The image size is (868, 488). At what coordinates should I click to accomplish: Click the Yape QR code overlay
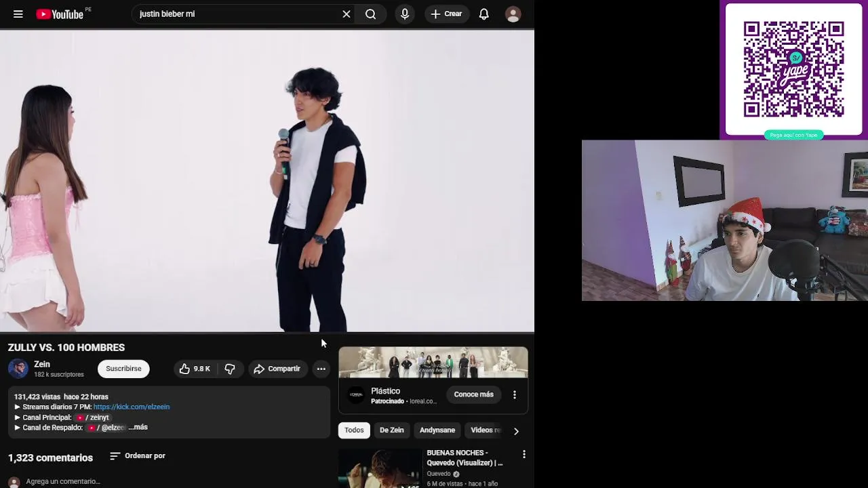(x=793, y=70)
